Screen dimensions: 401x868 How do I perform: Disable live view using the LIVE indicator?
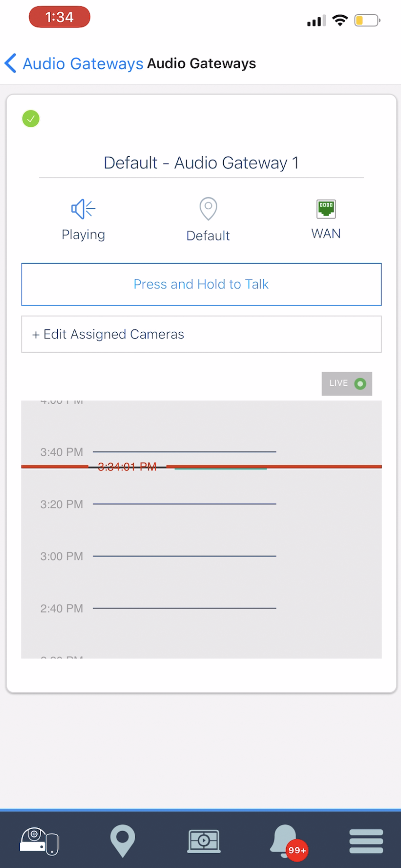(347, 383)
